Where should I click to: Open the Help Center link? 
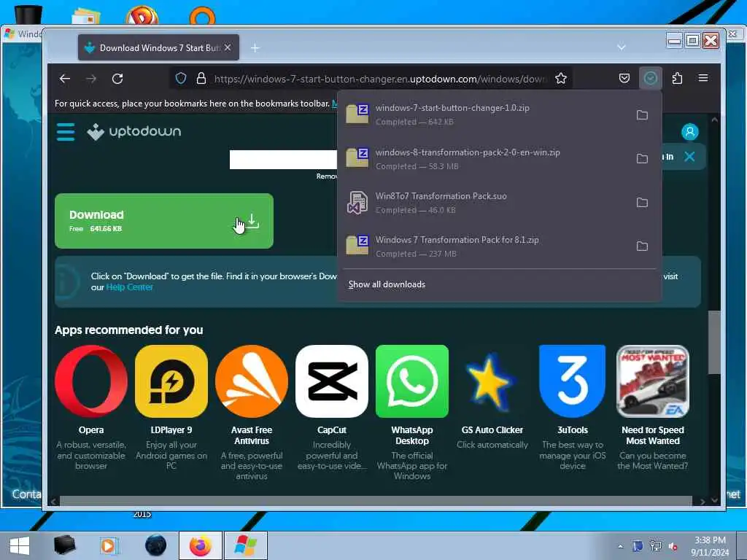130,287
